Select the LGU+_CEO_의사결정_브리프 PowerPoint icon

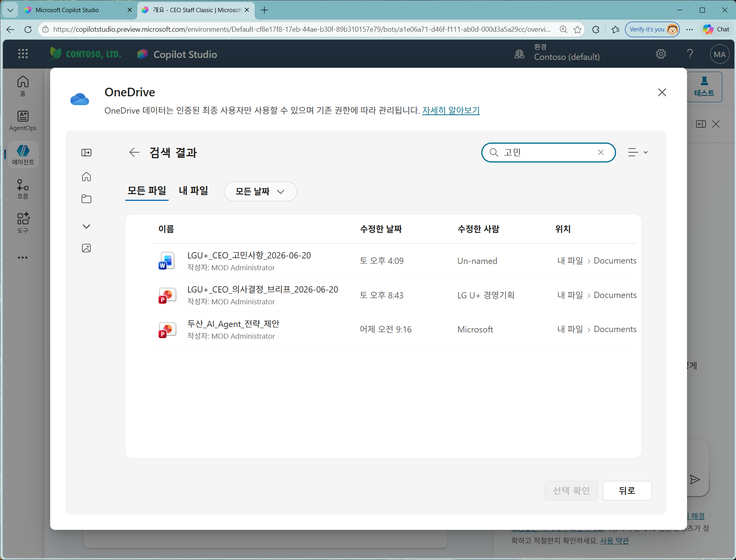point(167,295)
